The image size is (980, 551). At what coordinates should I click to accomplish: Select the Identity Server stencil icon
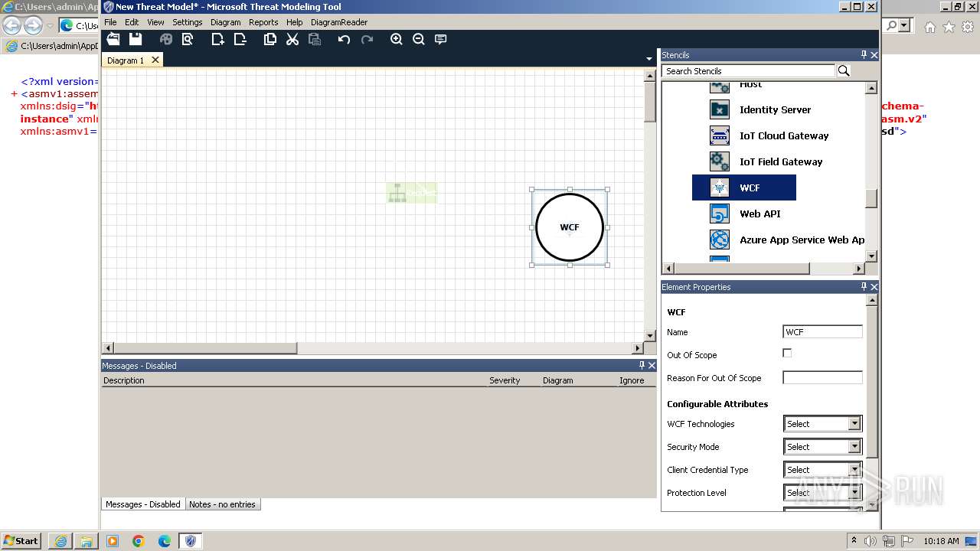click(720, 109)
